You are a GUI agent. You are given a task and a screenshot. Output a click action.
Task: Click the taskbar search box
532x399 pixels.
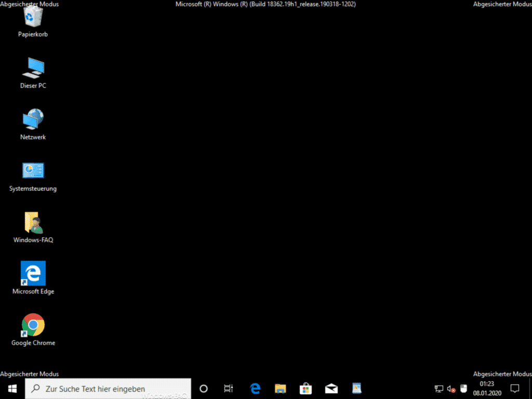tap(108, 389)
